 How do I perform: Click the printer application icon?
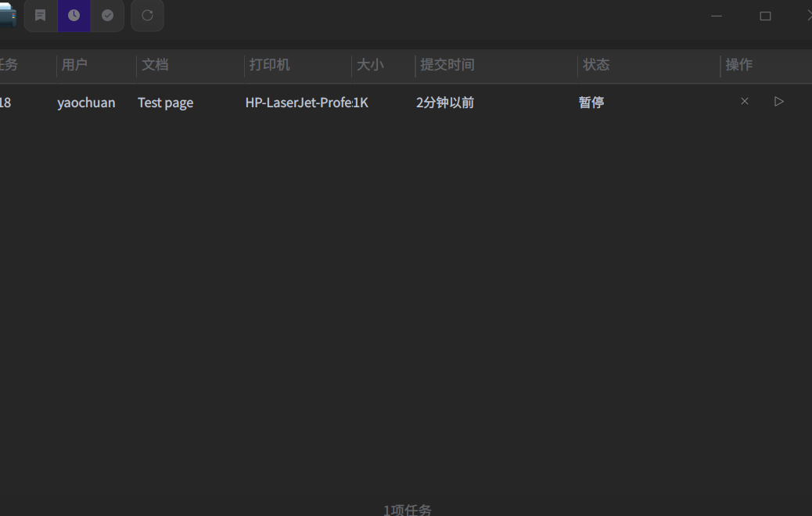point(7,15)
